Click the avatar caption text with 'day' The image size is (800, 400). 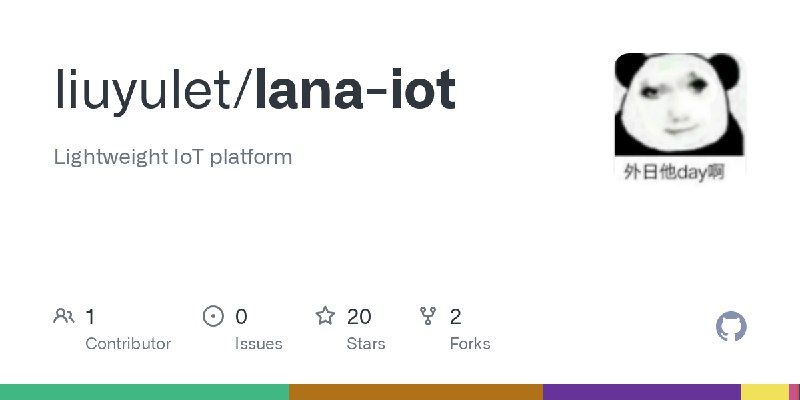coord(674,172)
